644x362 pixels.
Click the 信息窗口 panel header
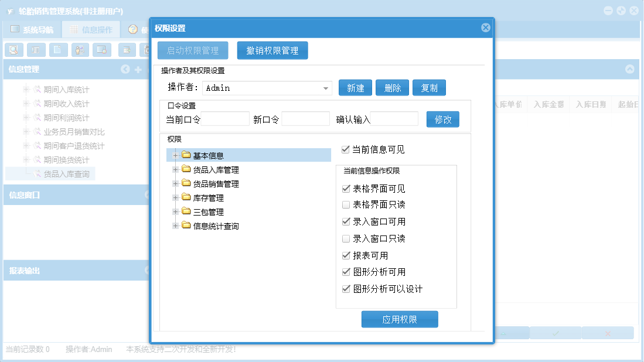[x=76, y=195]
